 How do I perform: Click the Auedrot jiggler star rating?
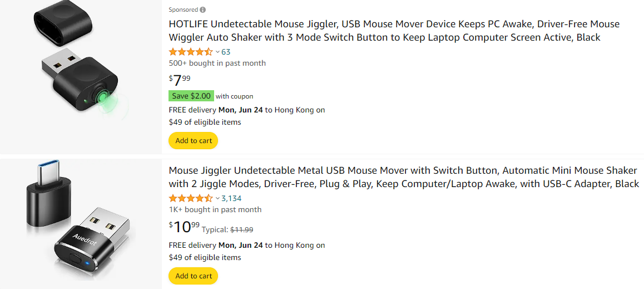point(190,198)
